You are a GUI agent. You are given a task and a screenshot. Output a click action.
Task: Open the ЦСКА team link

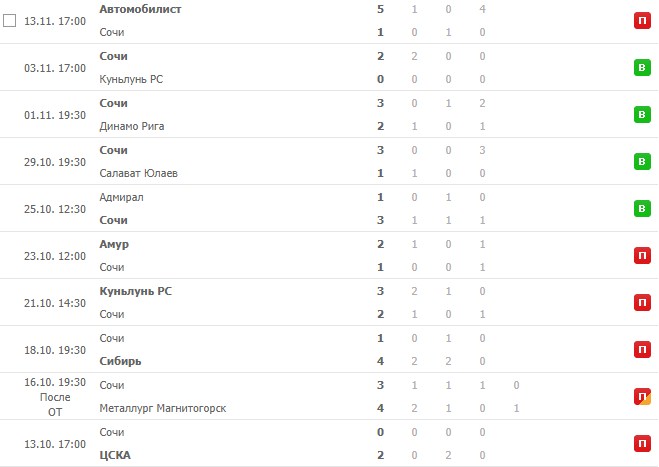coord(116,455)
